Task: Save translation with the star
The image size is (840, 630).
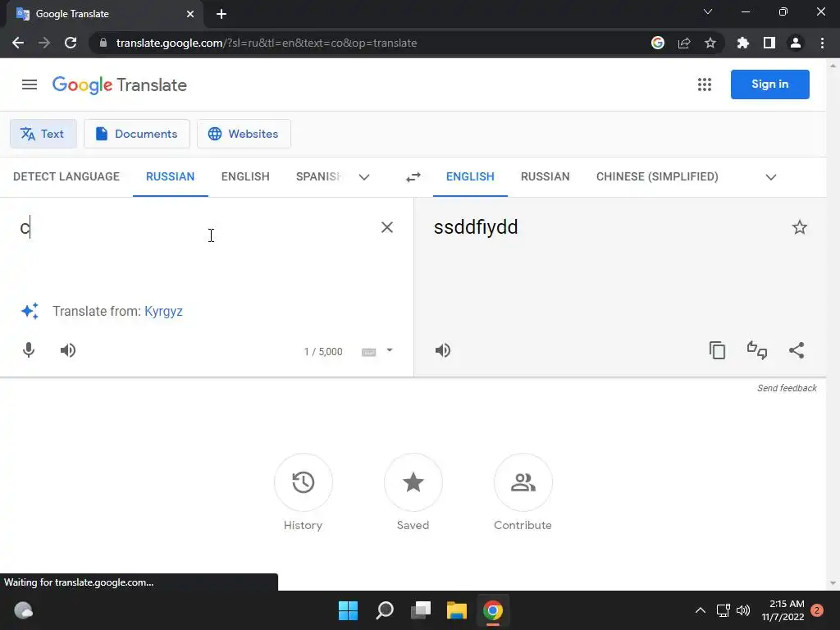Action: [x=799, y=227]
